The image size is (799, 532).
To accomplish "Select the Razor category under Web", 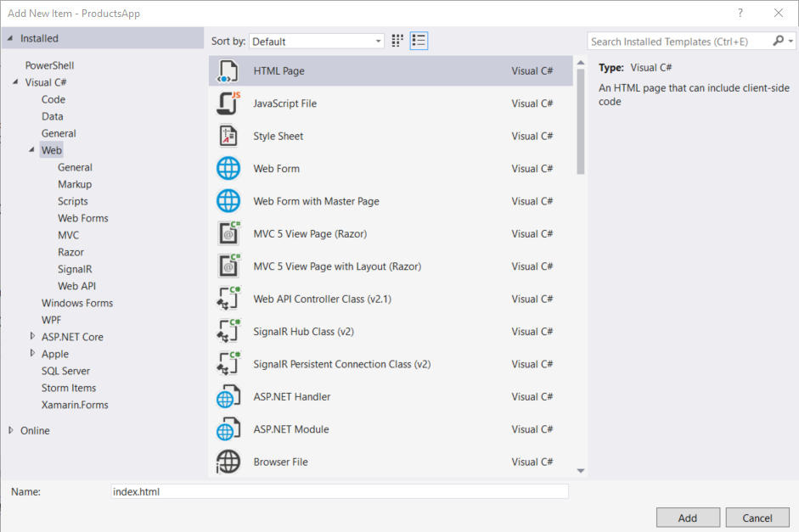I will click(70, 252).
